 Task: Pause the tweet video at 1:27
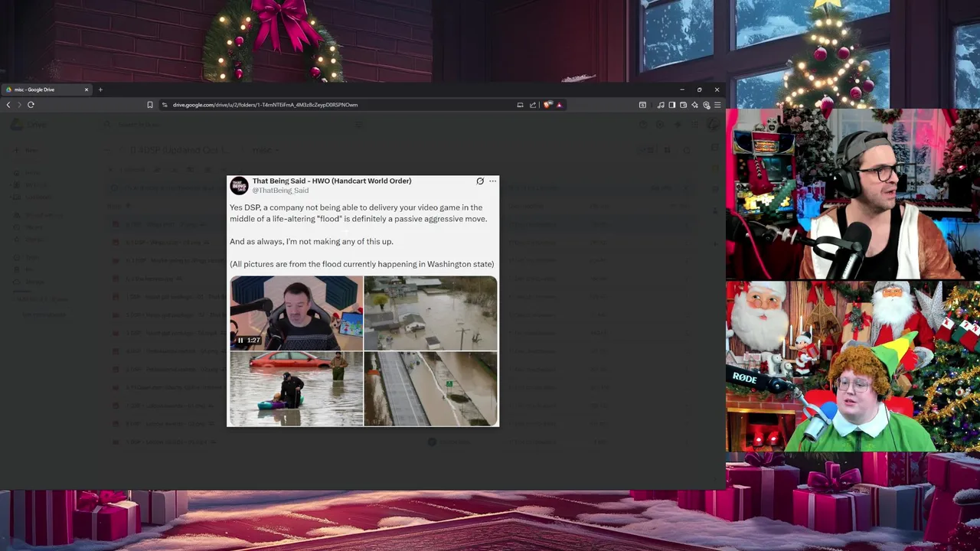click(x=240, y=341)
